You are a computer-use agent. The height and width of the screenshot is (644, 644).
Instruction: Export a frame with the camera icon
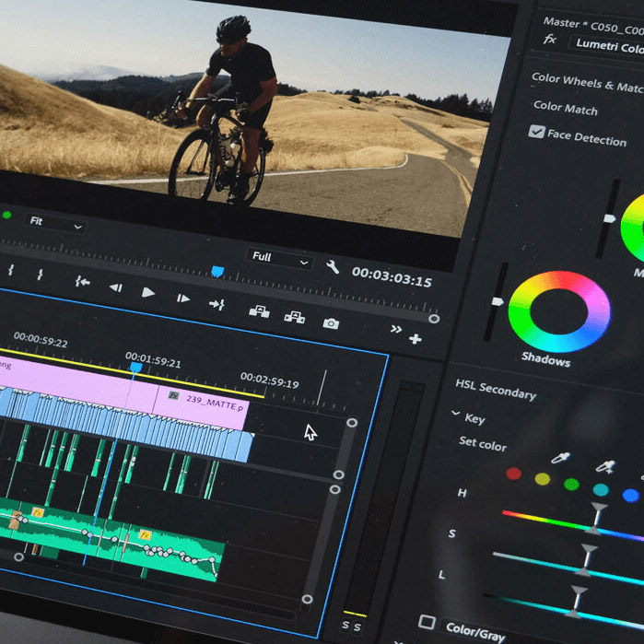tap(331, 323)
